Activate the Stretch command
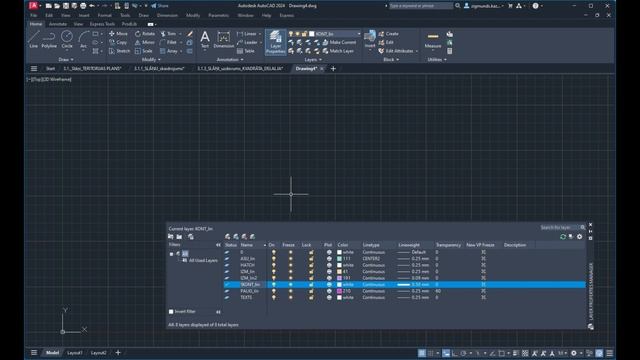Image resolution: width=640 pixels, height=360 pixels. [x=119, y=51]
